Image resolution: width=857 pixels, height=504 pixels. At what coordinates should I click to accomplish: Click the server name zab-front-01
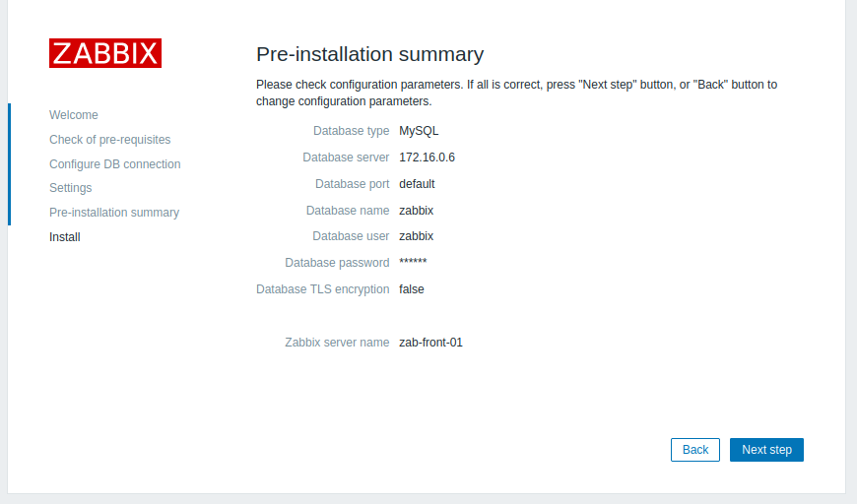tap(430, 343)
